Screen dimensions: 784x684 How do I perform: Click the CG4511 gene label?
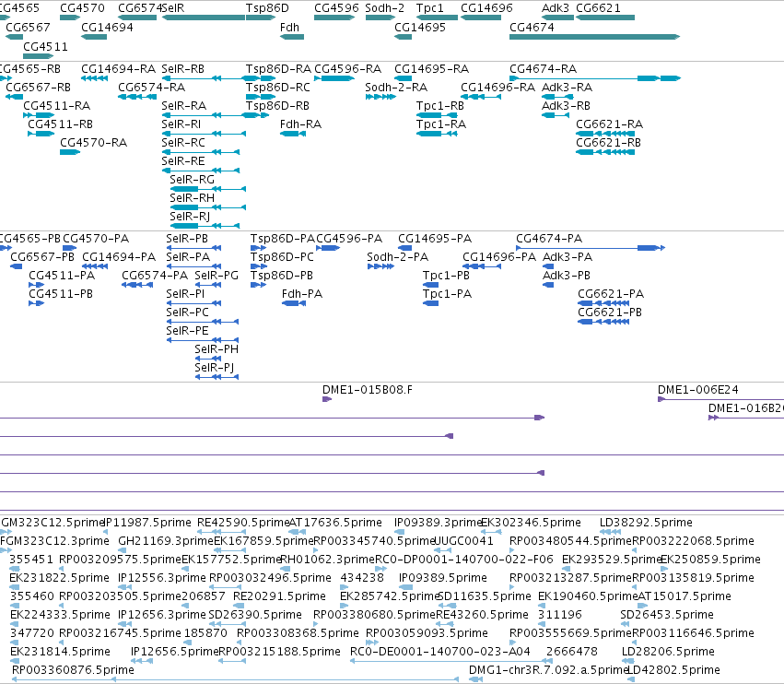[45, 46]
